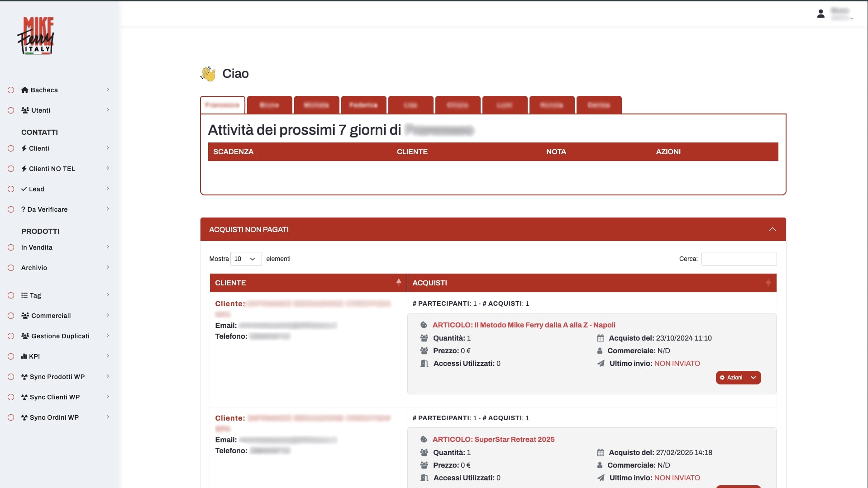Open the user profile icon at top right

(x=821, y=14)
